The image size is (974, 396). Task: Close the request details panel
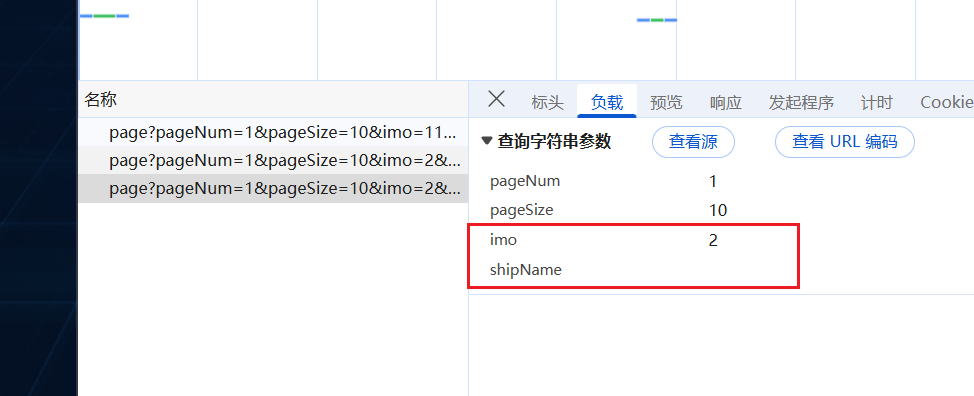click(x=496, y=99)
